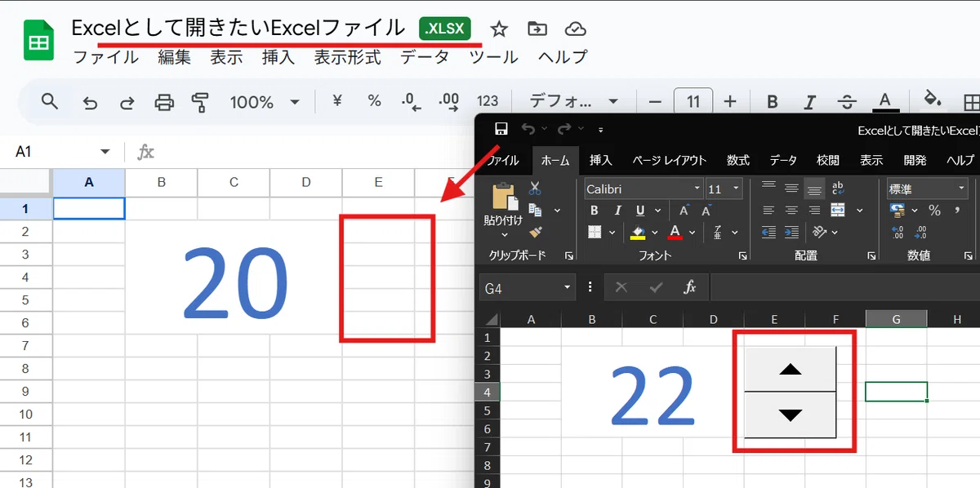Toggle bold in Excel font group

click(x=595, y=211)
